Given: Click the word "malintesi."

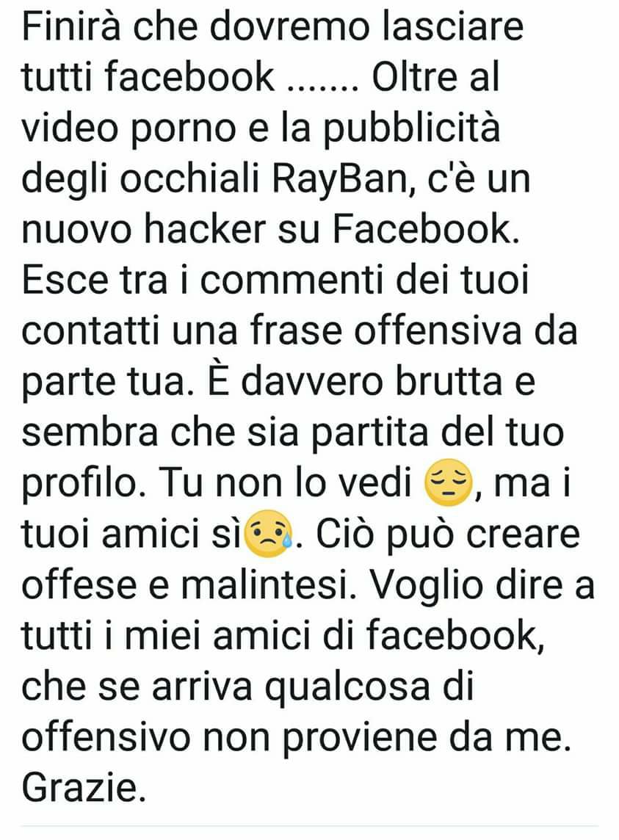Looking at the screenshot, I should pyautogui.click(x=269, y=584).
